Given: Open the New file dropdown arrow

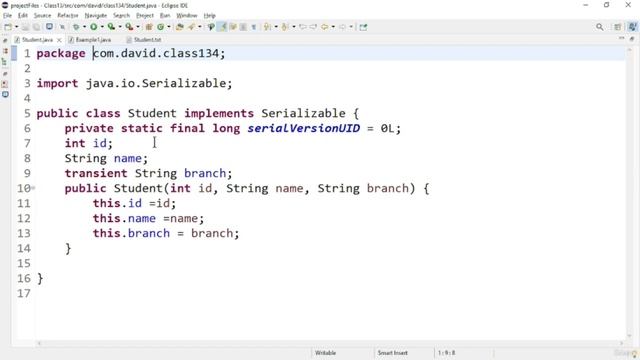Looking at the screenshot, I should tap(16, 27).
